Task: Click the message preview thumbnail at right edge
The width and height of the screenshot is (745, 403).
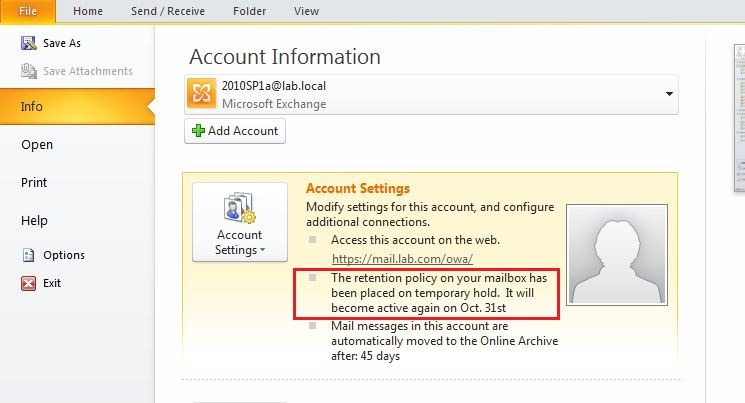Action: point(739,118)
